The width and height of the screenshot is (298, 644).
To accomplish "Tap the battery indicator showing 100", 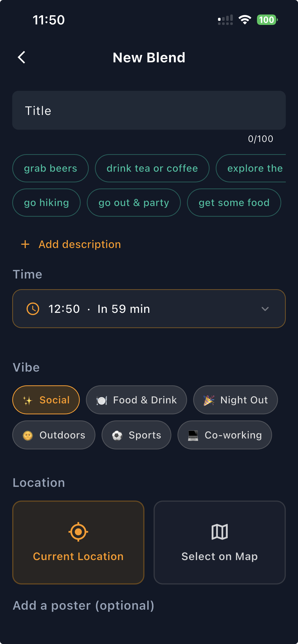I will coord(267,20).
